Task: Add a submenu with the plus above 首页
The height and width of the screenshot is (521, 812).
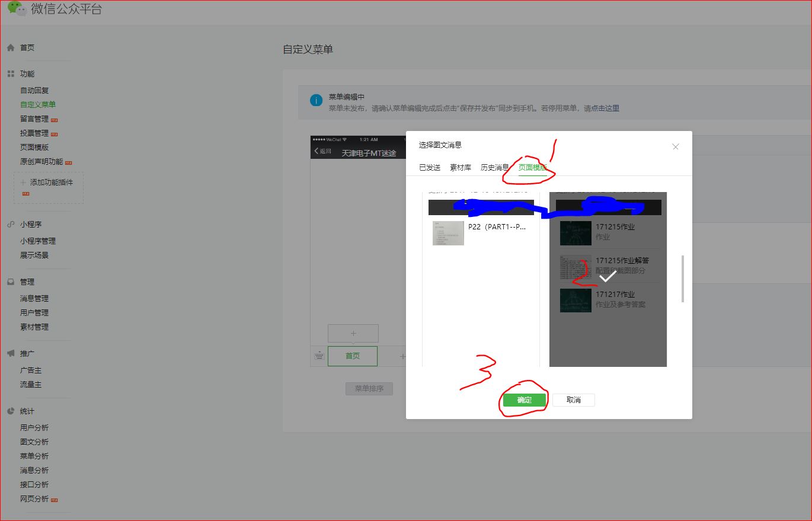Action: [353, 333]
